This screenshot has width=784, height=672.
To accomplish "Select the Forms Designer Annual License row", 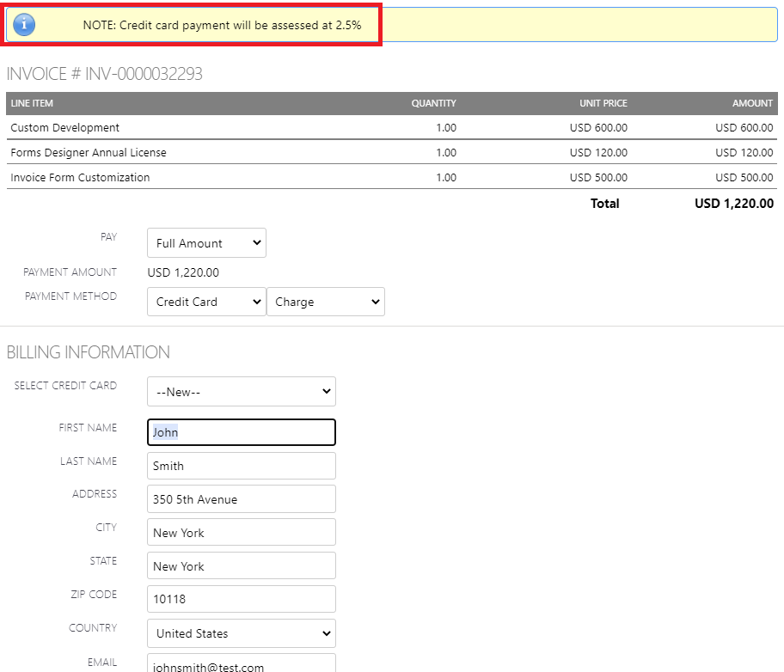I will (89, 153).
